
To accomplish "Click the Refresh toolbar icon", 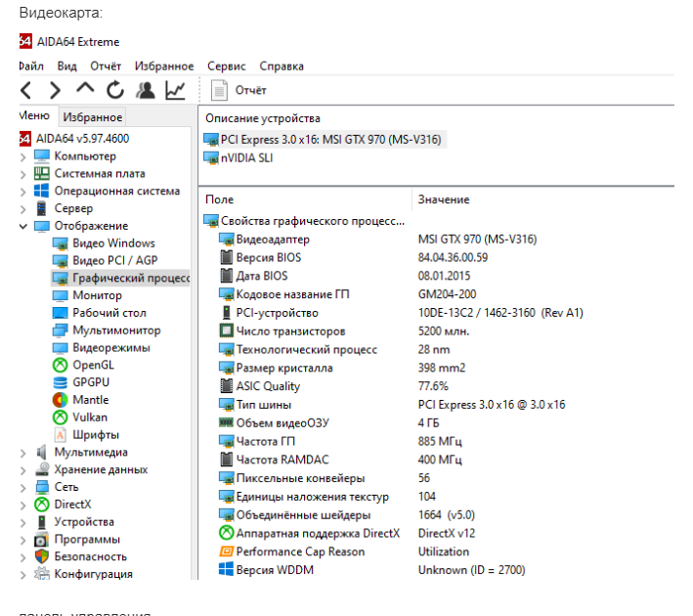I will [115, 91].
